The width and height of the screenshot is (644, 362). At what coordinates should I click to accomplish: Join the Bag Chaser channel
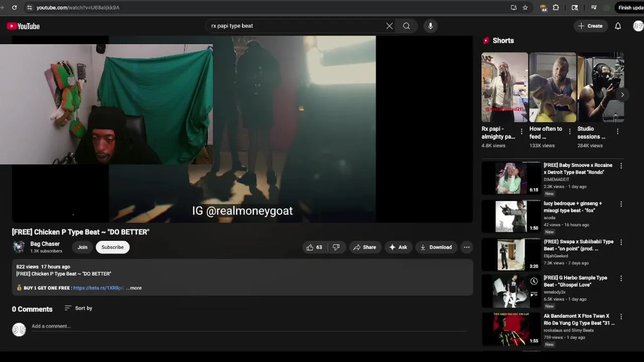[83, 247]
